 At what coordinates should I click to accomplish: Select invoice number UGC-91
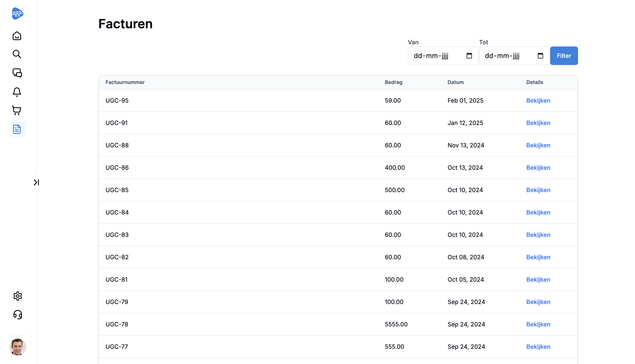coord(117,123)
